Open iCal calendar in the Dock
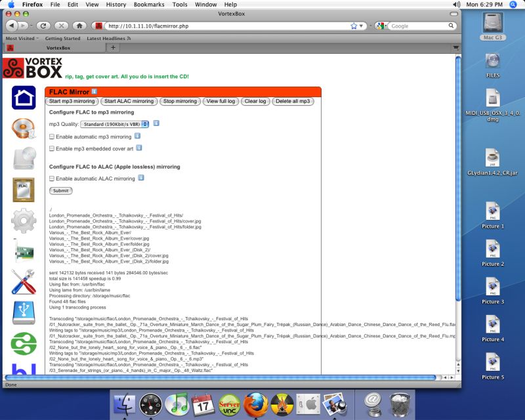525x420 pixels. 203,405
